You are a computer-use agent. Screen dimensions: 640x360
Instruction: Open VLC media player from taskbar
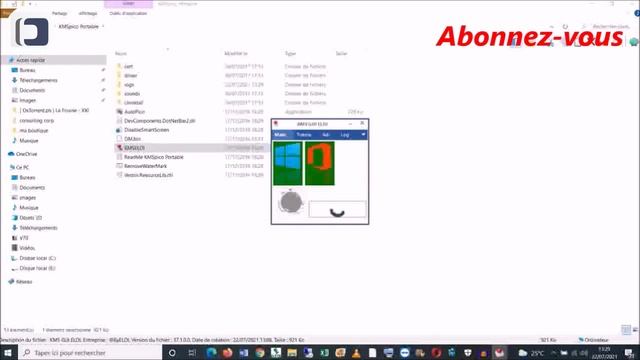point(356,353)
